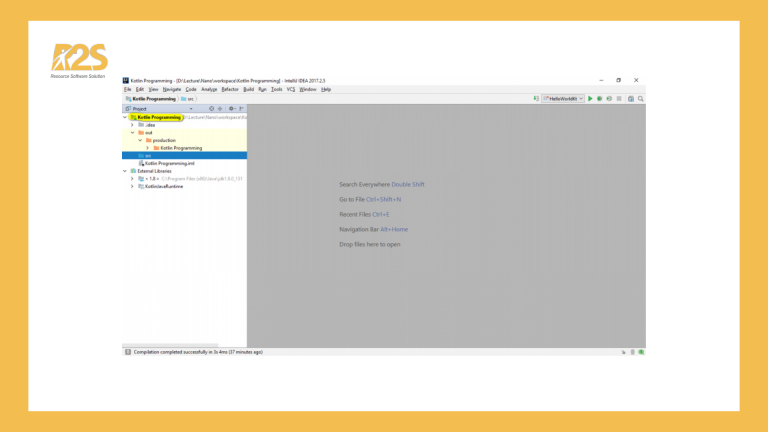The height and width of the screenshot is (432, 768).
Task: Collapse the out folder in the tree
Action: coord(132,132)
